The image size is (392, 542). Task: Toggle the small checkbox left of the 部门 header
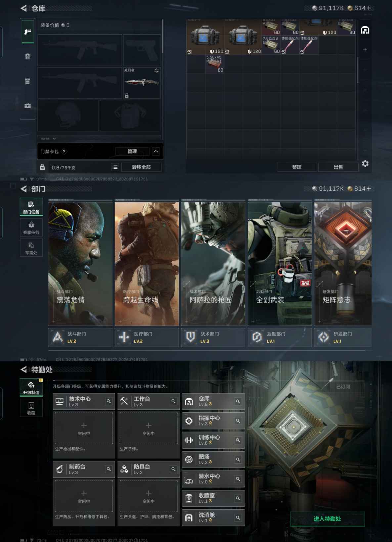pyautogui.click(x=13, y=186)
